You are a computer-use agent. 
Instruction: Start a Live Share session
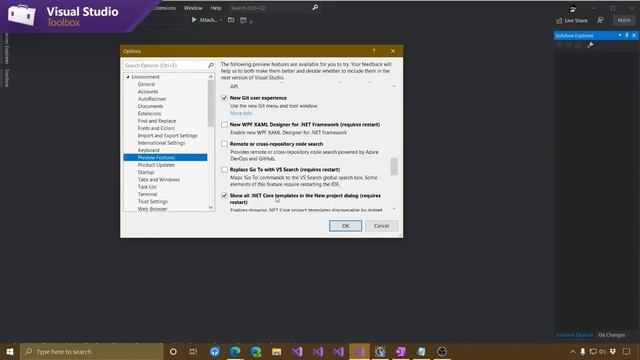(572, 20)
